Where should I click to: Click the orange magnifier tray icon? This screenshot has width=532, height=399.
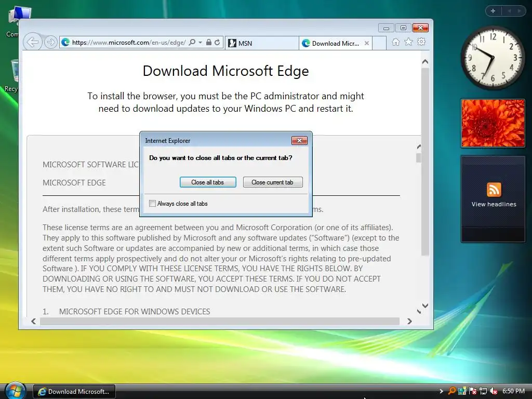(451, 391)
